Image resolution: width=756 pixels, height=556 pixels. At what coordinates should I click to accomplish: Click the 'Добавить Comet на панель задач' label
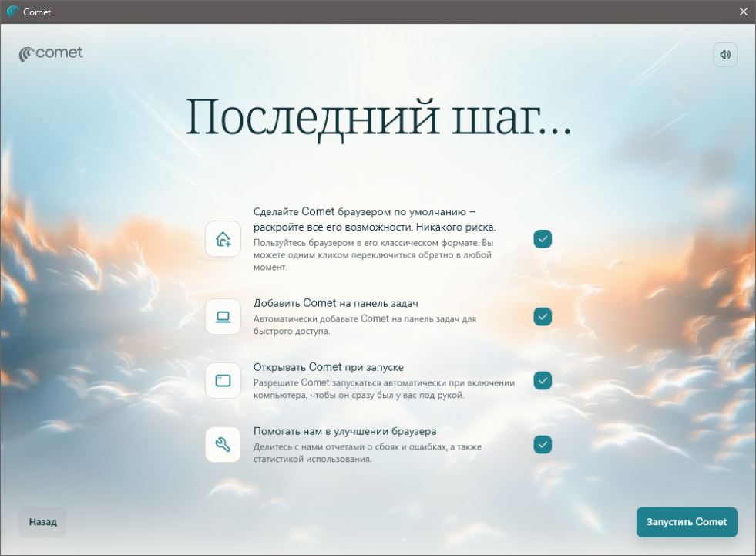coord(336,303)
